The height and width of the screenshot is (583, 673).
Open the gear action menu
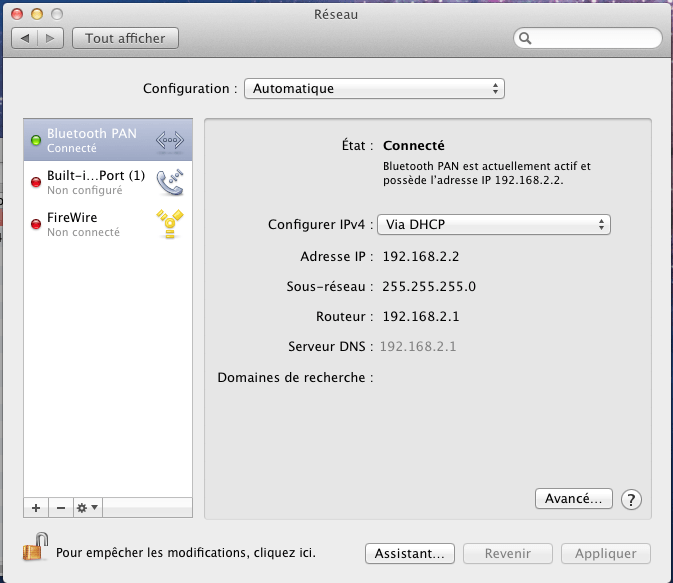coord(88,508)
